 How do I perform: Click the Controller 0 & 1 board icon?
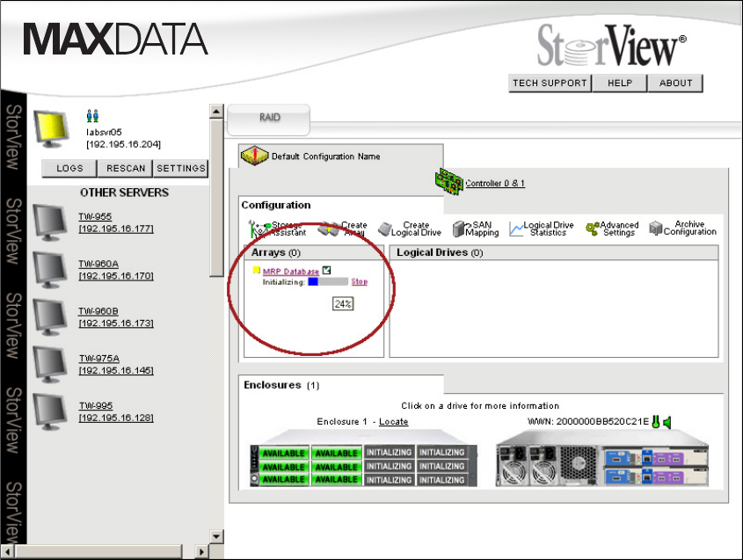(x=448, y=181)
